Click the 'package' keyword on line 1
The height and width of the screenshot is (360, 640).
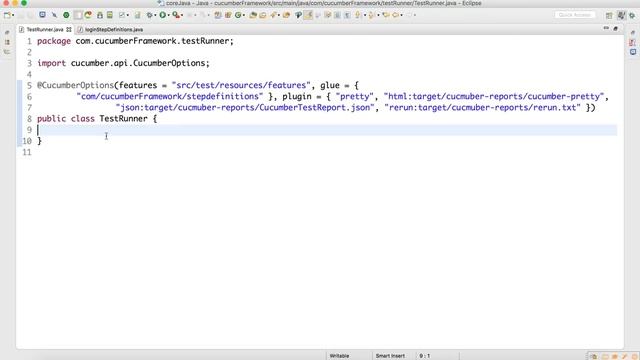coord(54,41)
